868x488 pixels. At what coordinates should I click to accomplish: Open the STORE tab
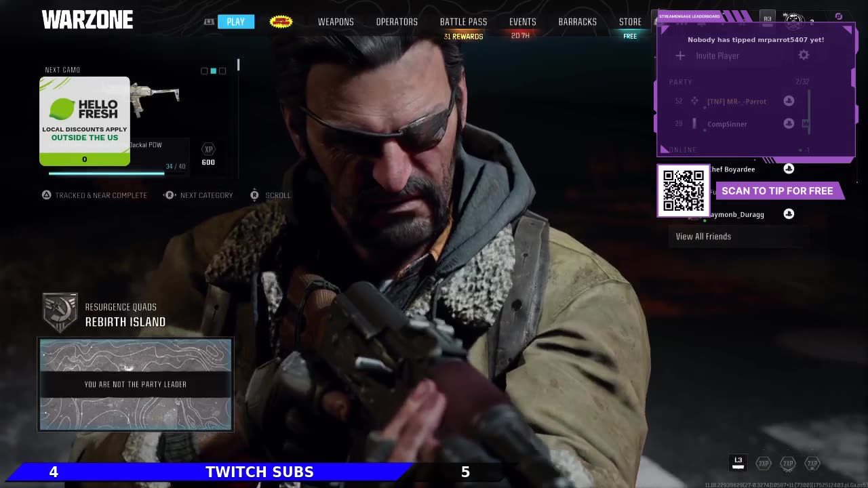click(630, 22)
